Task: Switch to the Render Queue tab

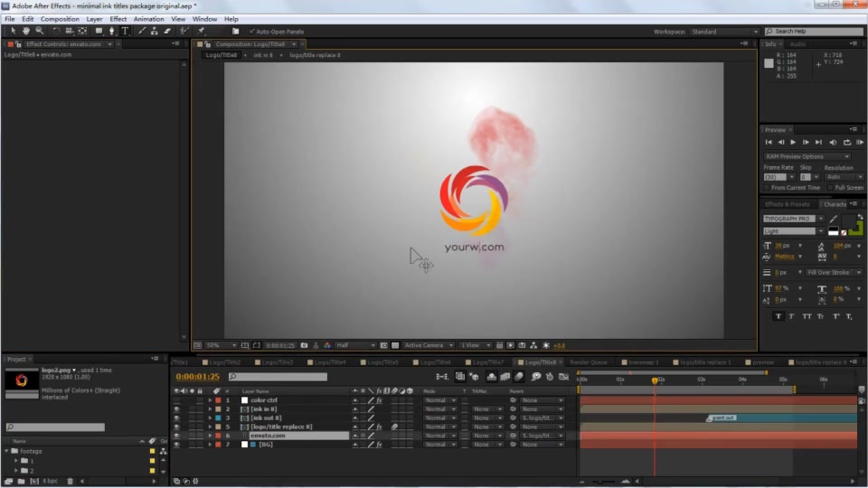Action: point(589,362)
